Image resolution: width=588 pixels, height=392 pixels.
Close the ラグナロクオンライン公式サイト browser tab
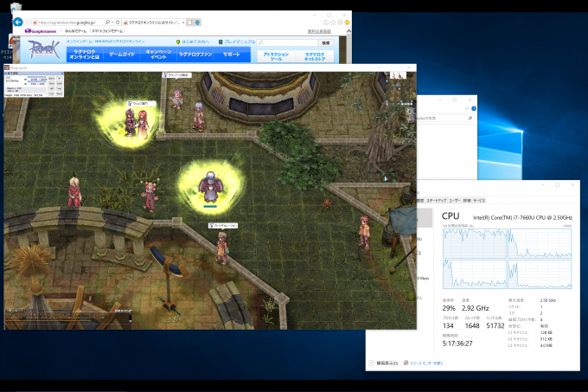(183, 22)
